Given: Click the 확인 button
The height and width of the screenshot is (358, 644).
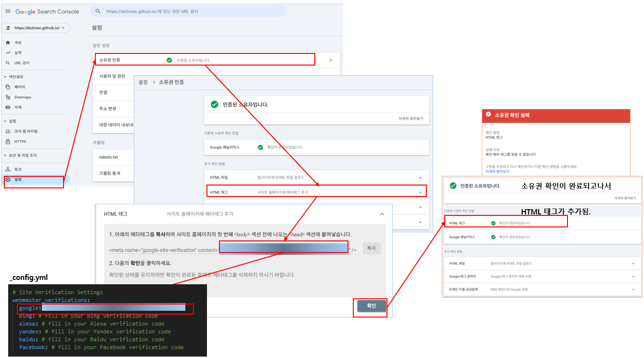Looking at the screenshot, I should point(371,306).
